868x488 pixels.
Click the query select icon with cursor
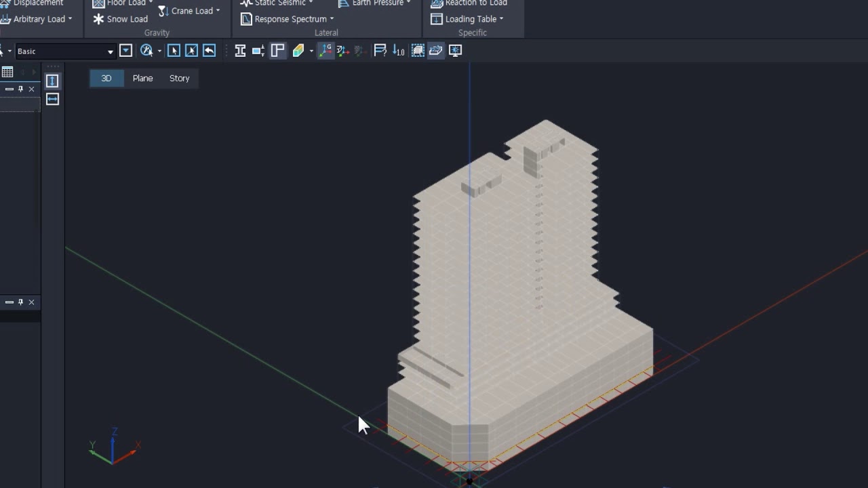146,51
